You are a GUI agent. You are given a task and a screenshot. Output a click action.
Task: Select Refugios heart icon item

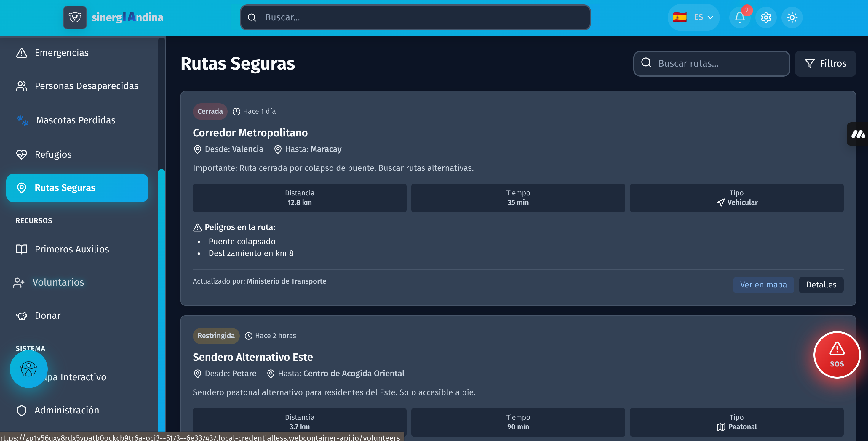53,154
